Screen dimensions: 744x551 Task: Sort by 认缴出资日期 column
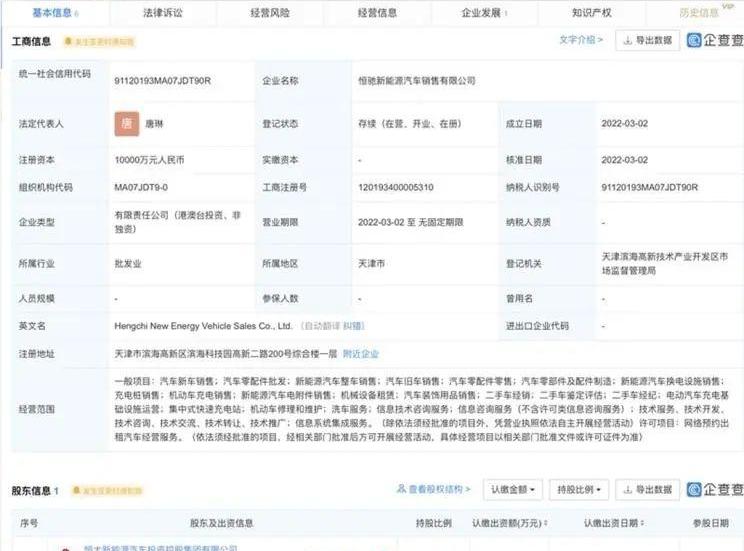pyautogui.click(x=614, y=523)
